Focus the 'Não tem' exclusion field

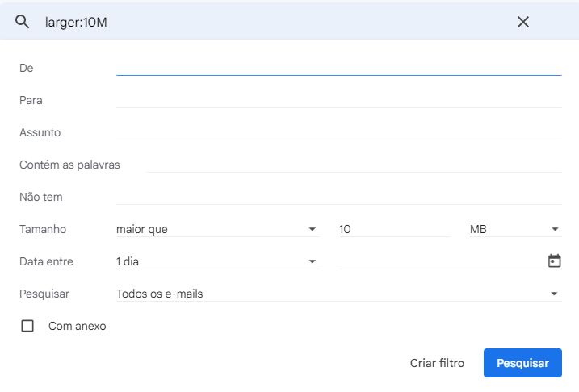coord(338,196)
